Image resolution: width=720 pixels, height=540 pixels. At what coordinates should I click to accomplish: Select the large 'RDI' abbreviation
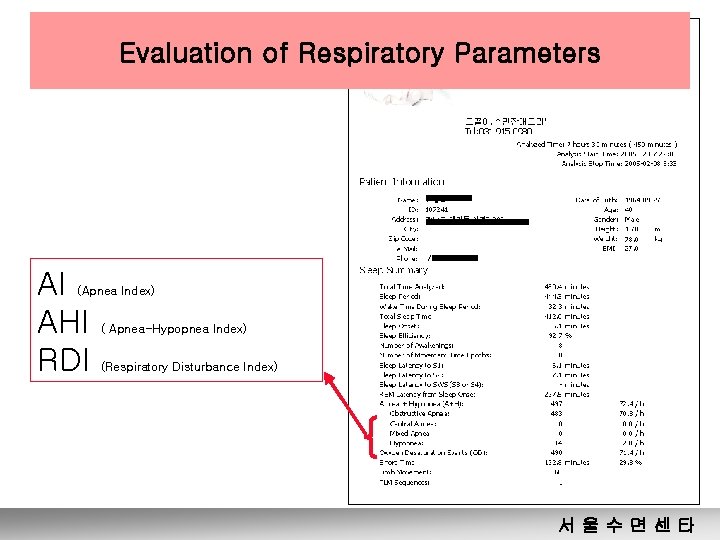coord(63,360)
